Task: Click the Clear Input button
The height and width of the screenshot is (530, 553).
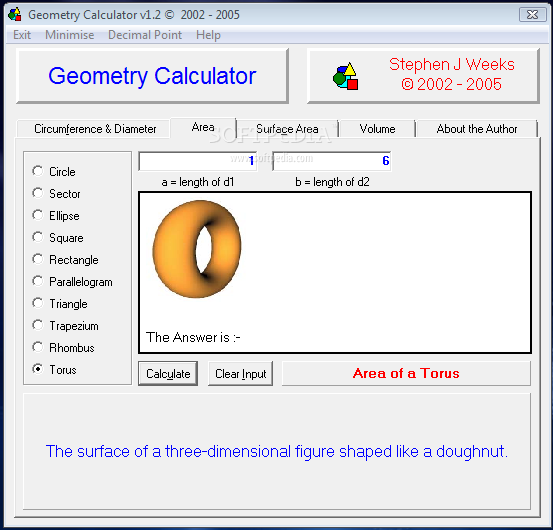Action: coord(241,373)
